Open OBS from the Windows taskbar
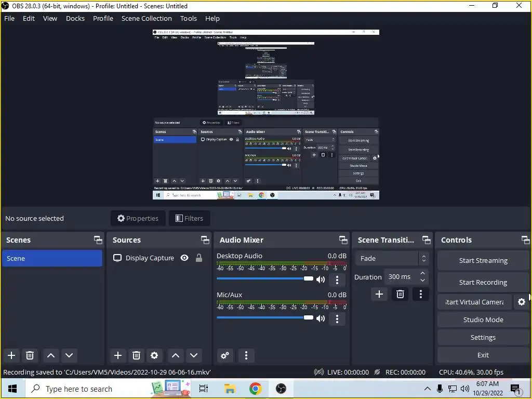This screenshot has width=532, height=399. (x=281, y=389)
